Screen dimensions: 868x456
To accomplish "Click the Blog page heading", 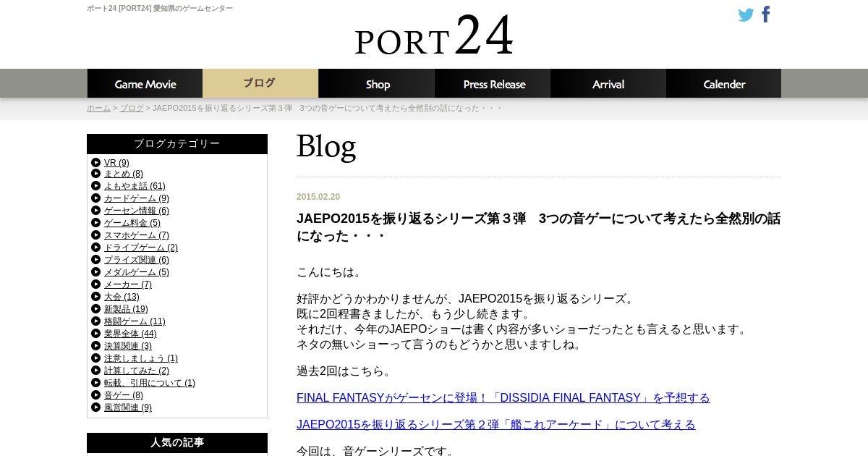I will click(x=326, y=146).
